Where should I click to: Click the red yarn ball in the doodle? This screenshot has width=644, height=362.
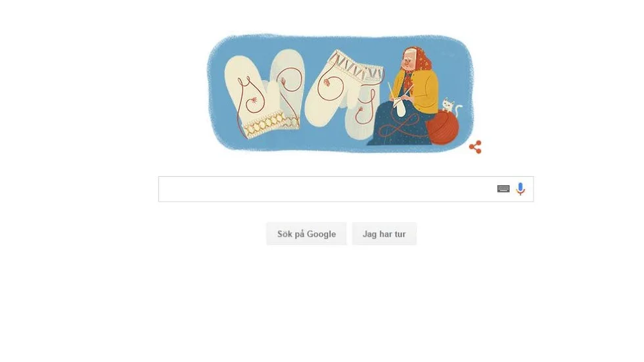[442, 127]
